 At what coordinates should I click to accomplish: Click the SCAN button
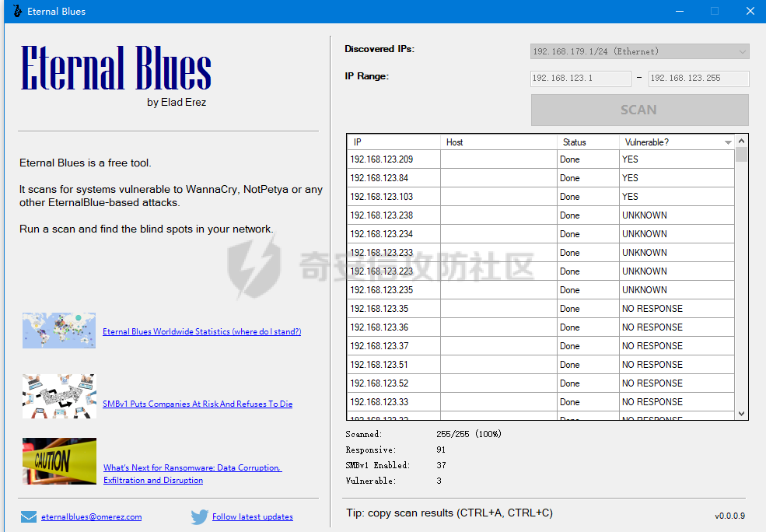[x=639, y=110]
